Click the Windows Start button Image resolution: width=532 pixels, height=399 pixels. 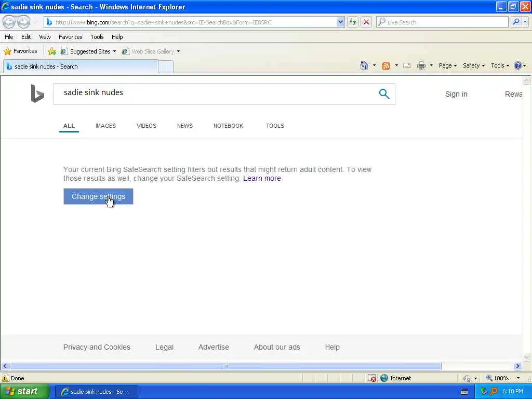point(24,392)
